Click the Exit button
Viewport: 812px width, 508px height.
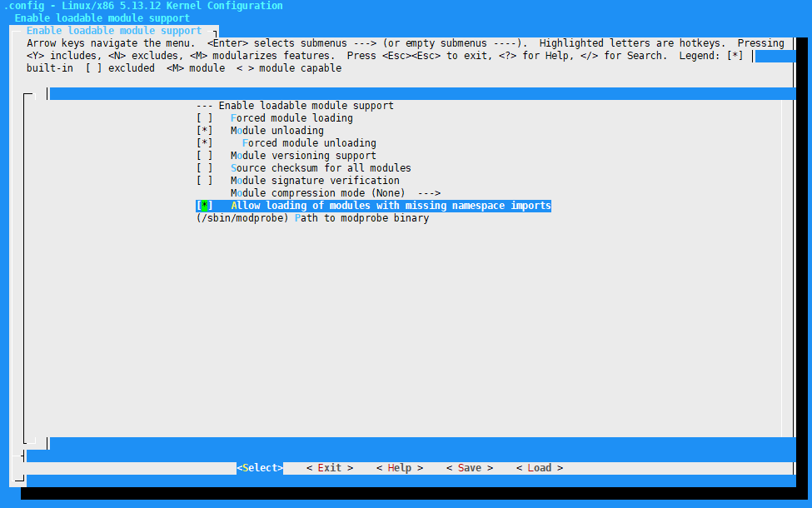[329, 467]
